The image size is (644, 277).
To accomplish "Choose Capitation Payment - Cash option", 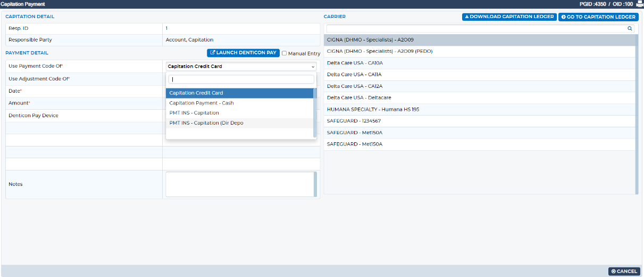I will click(239, 103).
